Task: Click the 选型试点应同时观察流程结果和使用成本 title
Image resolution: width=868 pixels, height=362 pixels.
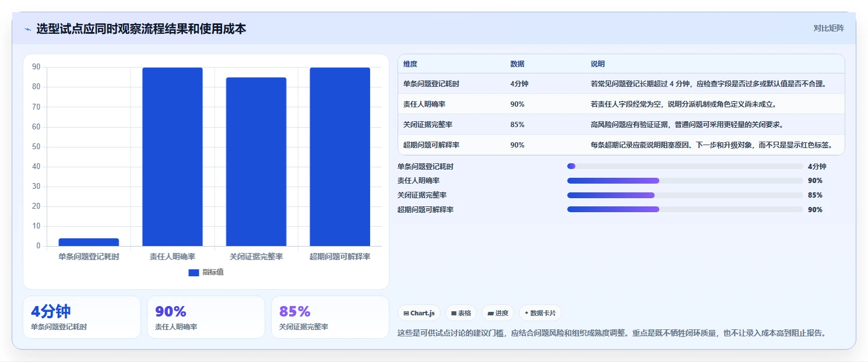Action: (x=141, y=29)
